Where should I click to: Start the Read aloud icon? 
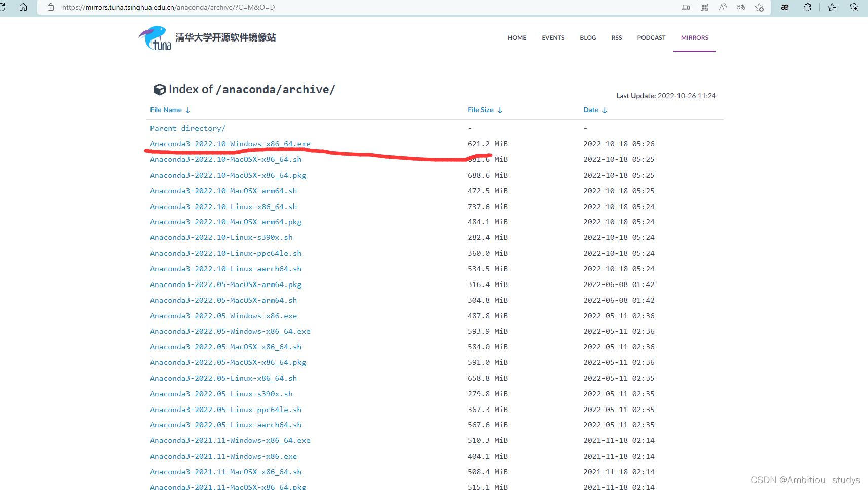coord(723,7)
